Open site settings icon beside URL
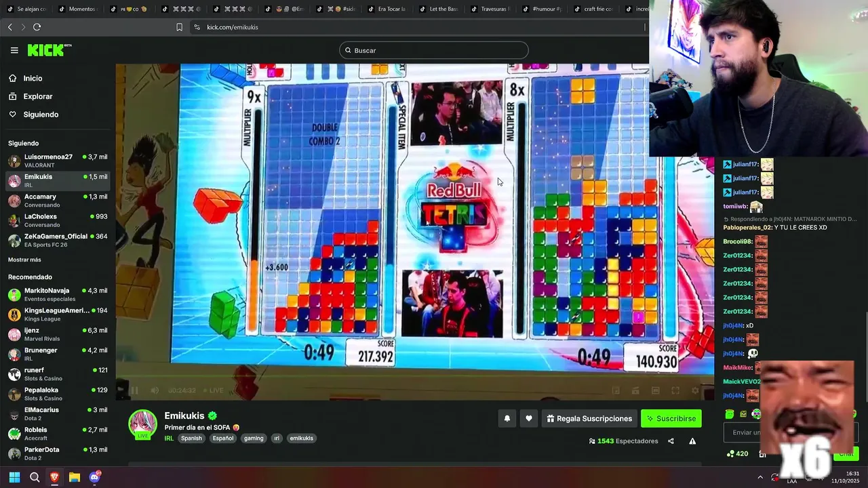 click(197, 27)
